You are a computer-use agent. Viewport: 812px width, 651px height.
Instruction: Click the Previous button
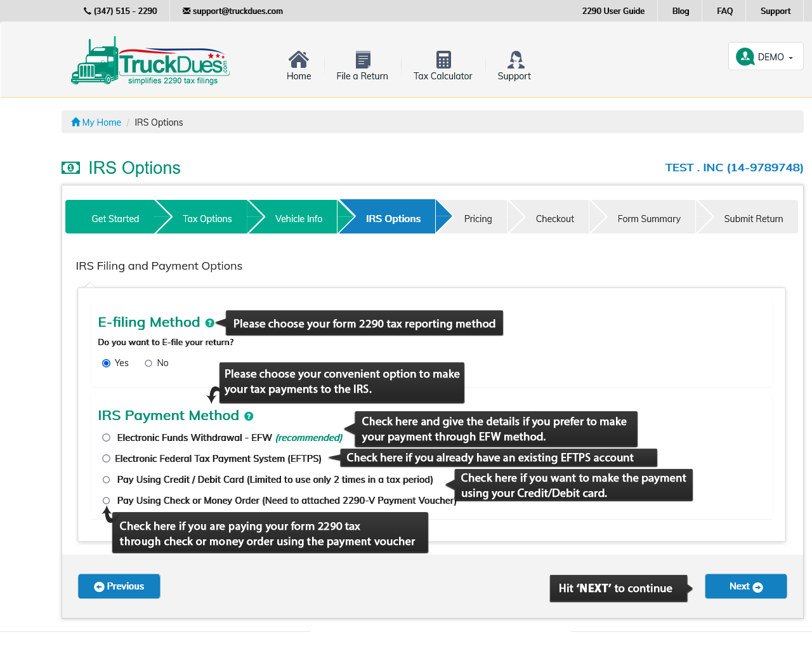coord(119,586)
